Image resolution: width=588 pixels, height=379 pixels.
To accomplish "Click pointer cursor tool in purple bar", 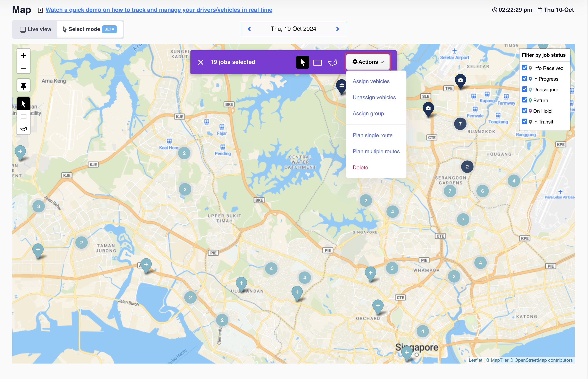I will (302, 62).
